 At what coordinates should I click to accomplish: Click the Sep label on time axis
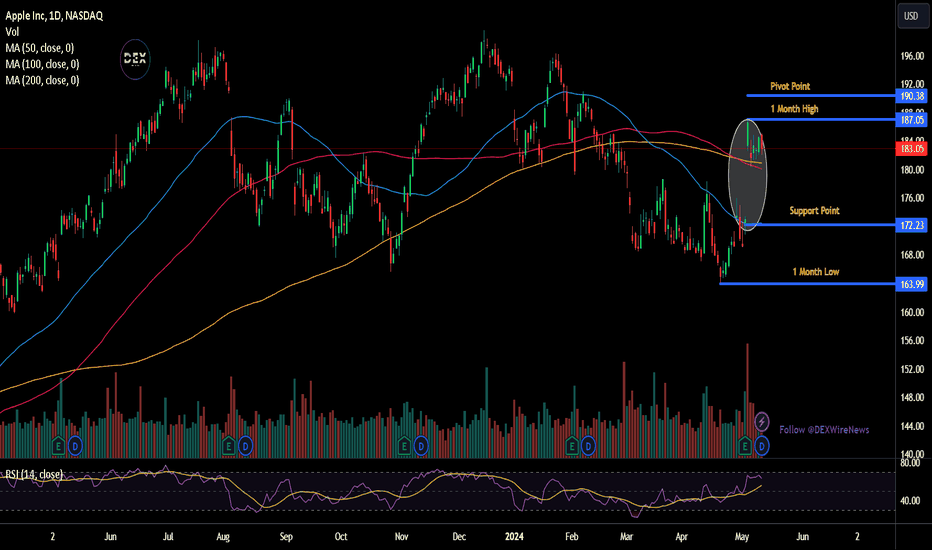pos(286,536)
